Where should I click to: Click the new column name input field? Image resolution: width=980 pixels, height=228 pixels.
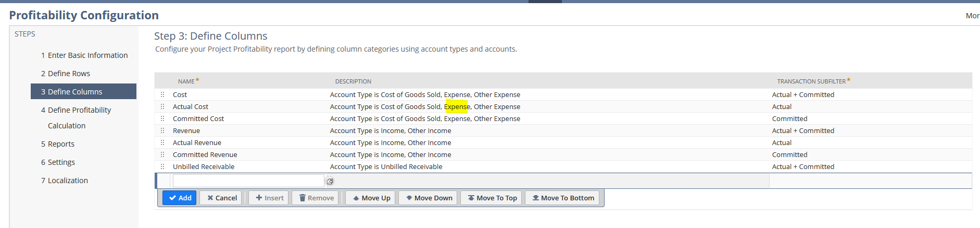[248, 181]
